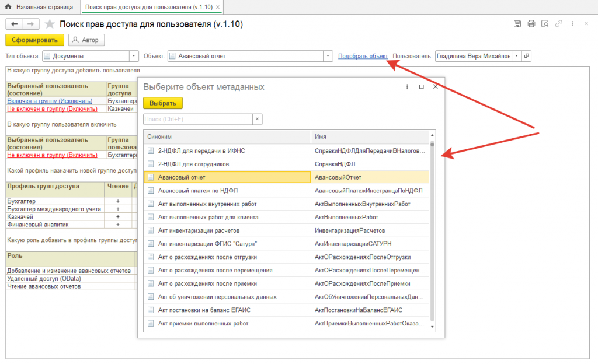Viewport: 598px width, 364px height.
Task: Select row 'Акт выполненных работ для клиента'
Action: (286, 218)
